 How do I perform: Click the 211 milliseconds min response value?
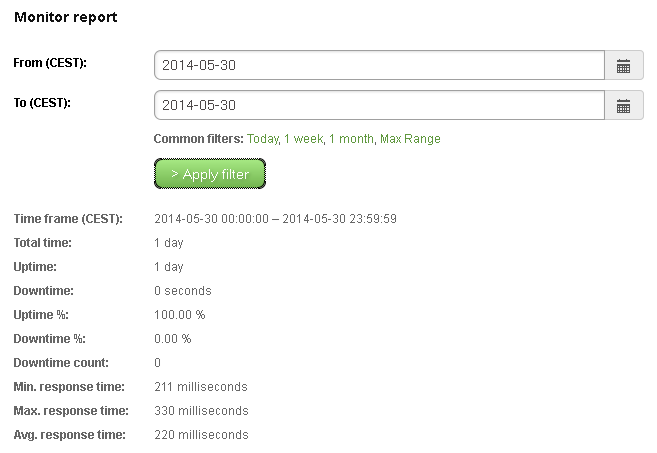[201, 387]
